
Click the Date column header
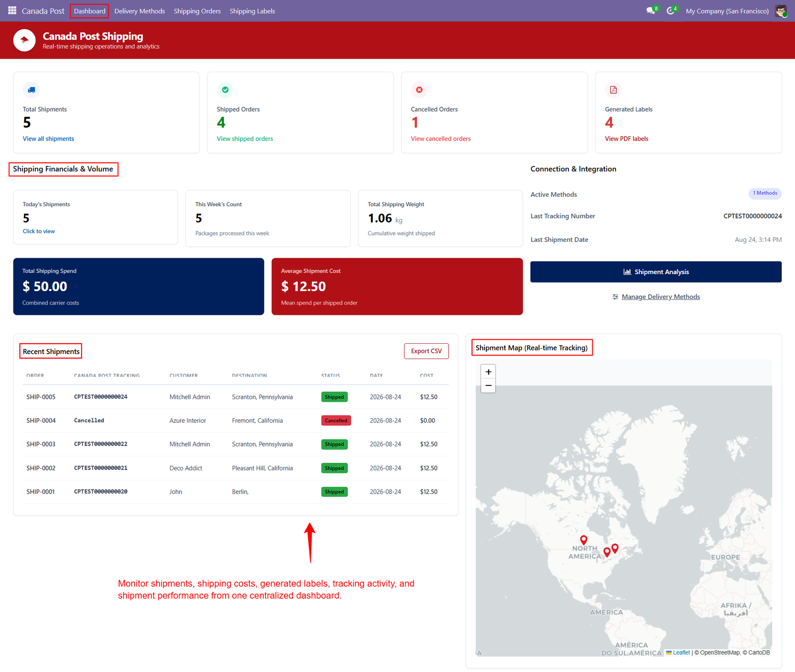coord(376,375)
